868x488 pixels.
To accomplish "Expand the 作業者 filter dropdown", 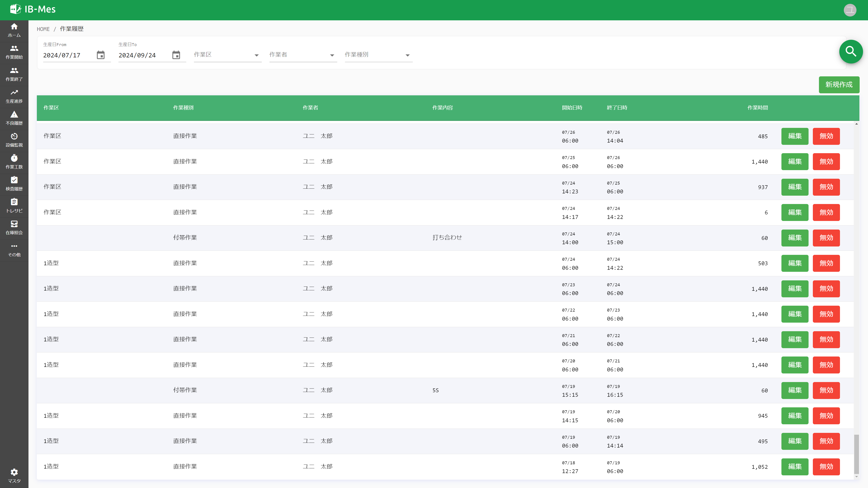I will click(x=303, y=55).
